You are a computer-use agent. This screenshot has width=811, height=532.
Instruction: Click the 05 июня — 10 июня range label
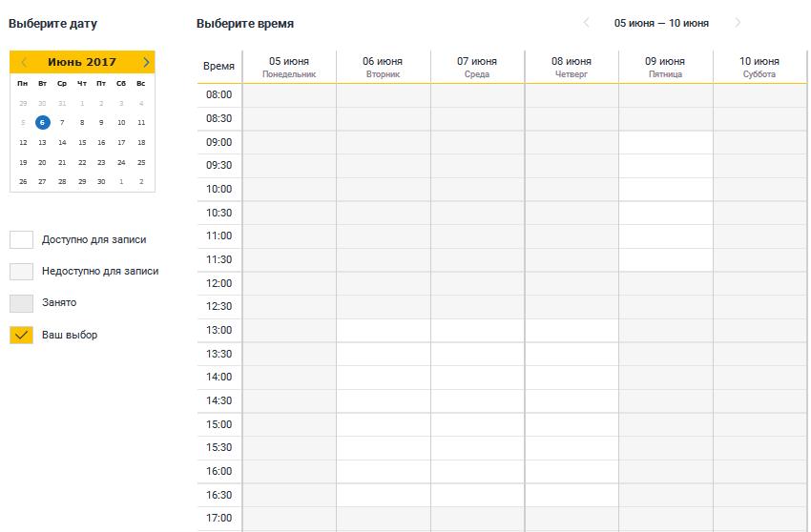coord(661,23)
